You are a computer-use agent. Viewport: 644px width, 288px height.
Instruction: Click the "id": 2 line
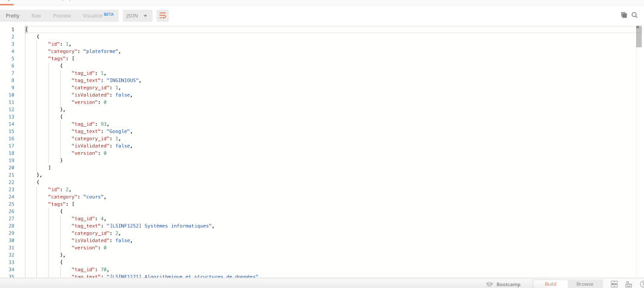tap(60, 189)
